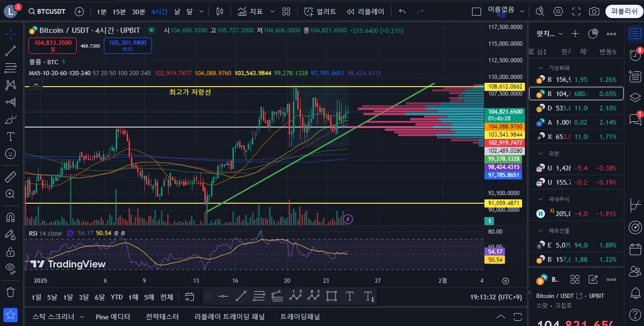Select the trend line drawing tool
Image resolution: width=644 pixels, height=326 pixels.
click(10, 51)
